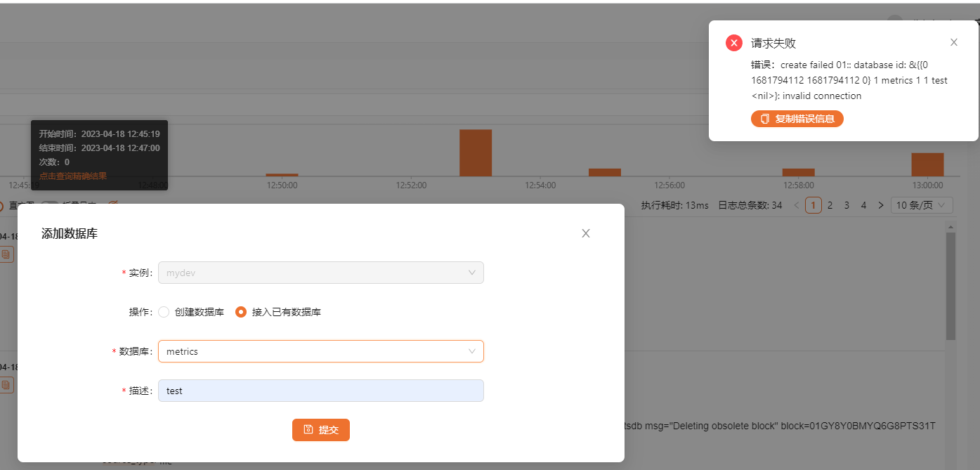Click the 日志总条数: 34 text
The height and width of the screenshot is (470, 980).
click(x=750, y=205)
